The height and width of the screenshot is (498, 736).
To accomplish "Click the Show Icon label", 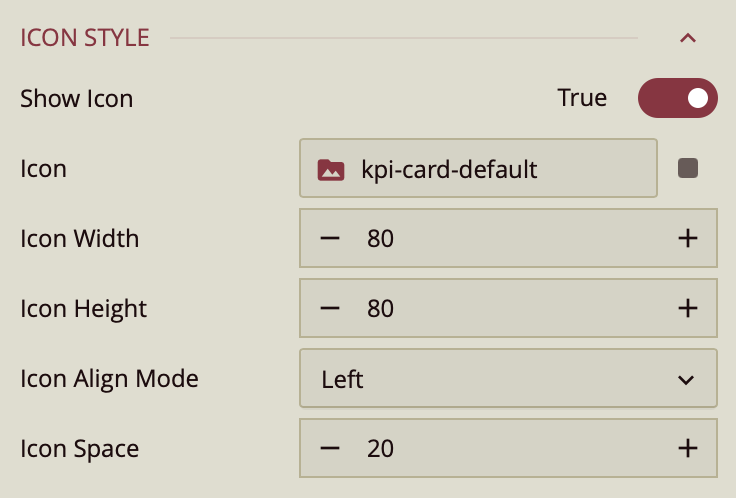I will pyautogui.click(x=77, y=98).
